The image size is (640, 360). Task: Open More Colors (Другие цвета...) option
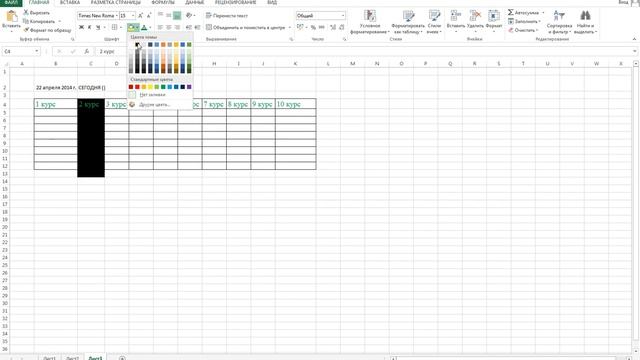(x=160, y=104)
